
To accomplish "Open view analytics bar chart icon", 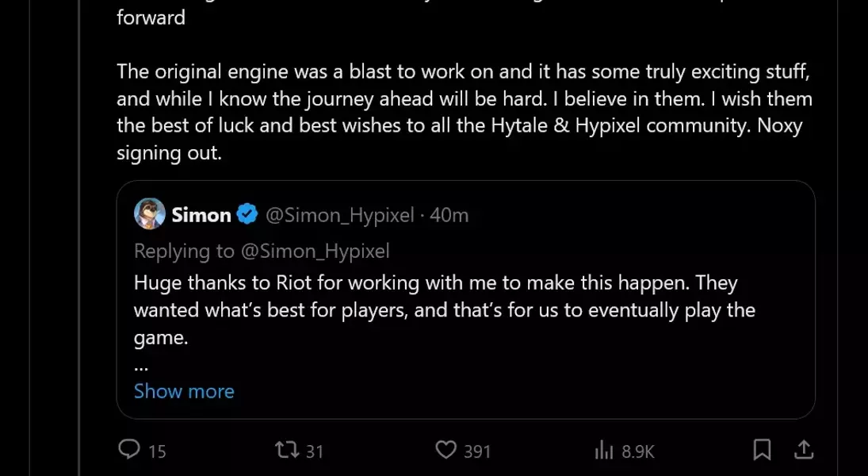I will [604, 451].
